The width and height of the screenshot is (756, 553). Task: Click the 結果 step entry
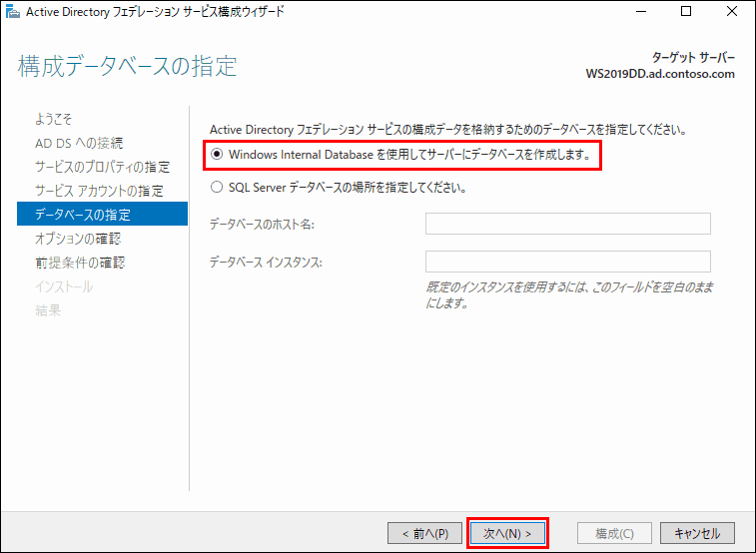tap(48, 310)
